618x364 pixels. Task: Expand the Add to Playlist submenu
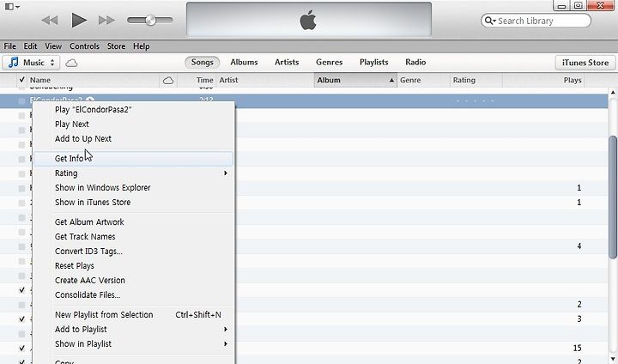[x=134, y=330]
